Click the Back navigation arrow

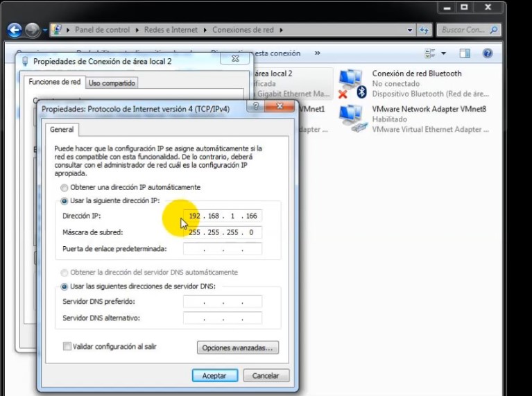click(15, 31)
